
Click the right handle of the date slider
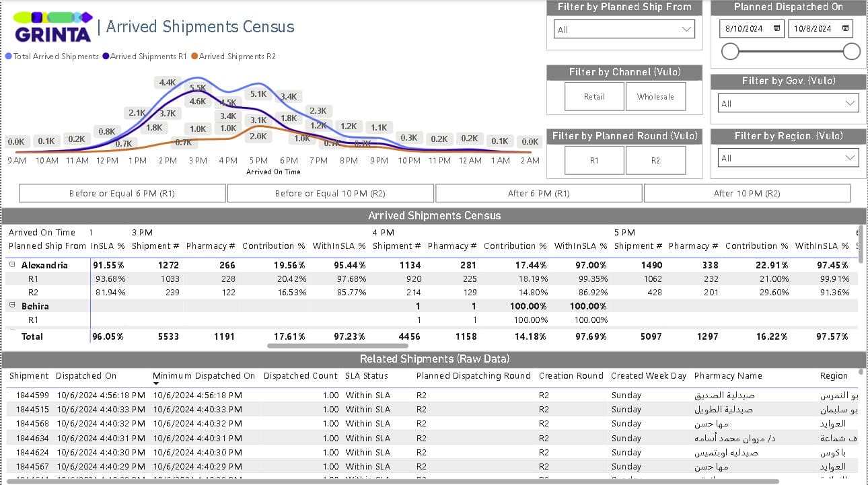click(852, 51)
